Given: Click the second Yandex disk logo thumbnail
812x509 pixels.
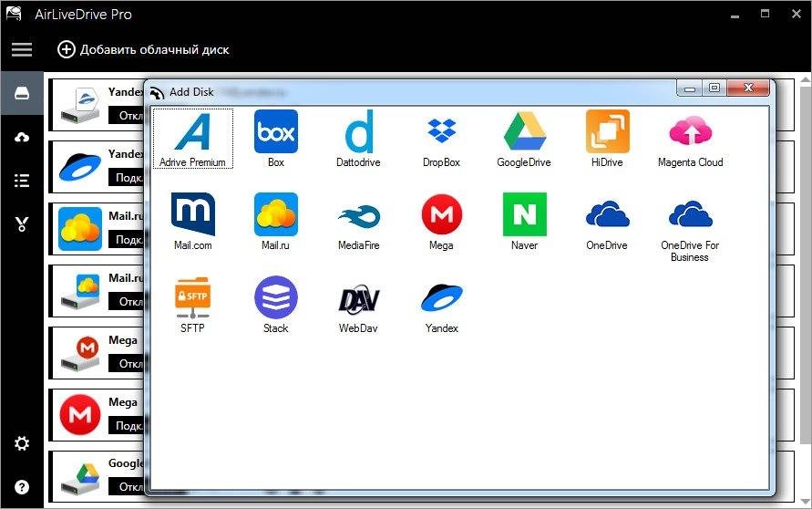Looking at the screenshot, I should [x=80, y=167].
